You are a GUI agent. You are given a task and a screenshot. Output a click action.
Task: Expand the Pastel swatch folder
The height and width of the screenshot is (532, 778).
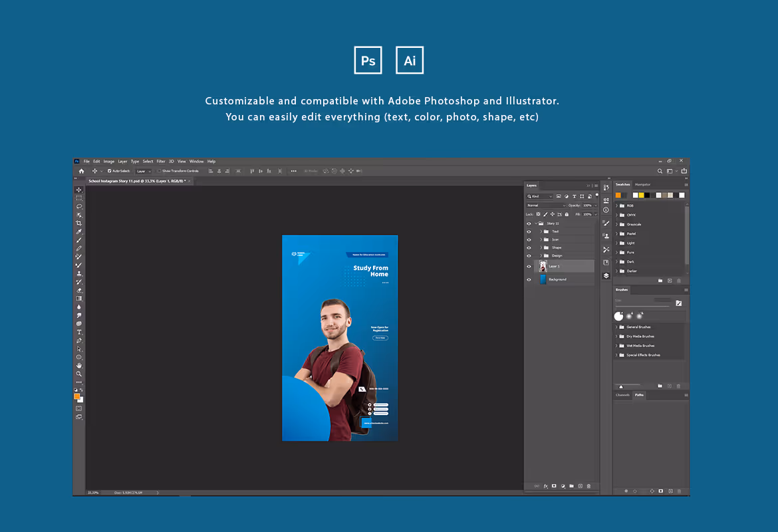pyautogui.click(x=616, y=233)
